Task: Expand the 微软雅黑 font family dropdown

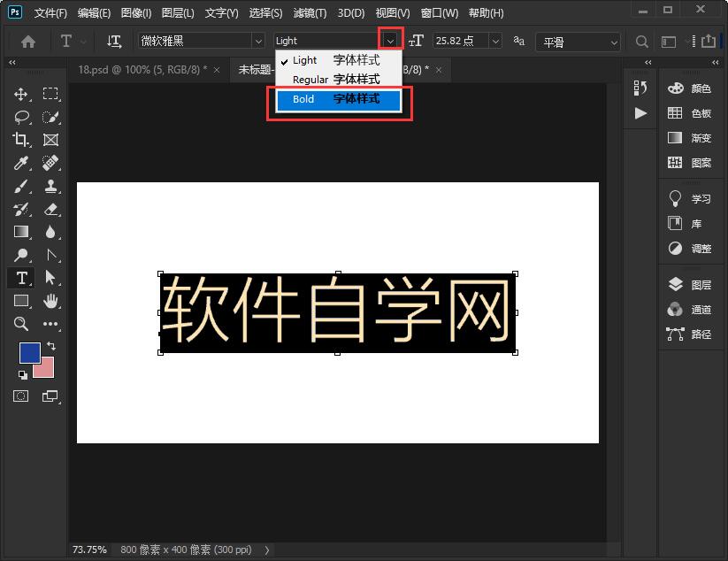Action: (x=258, y=42)
